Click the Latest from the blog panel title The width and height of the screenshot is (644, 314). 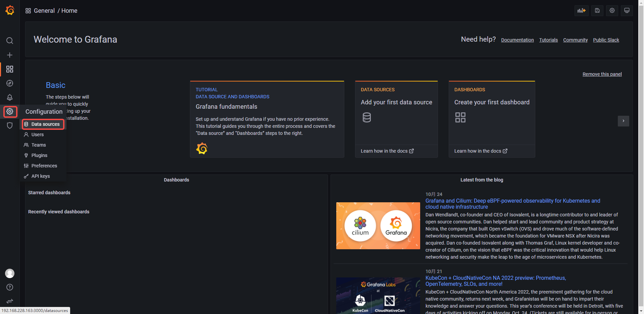click(x=482, y=180)
